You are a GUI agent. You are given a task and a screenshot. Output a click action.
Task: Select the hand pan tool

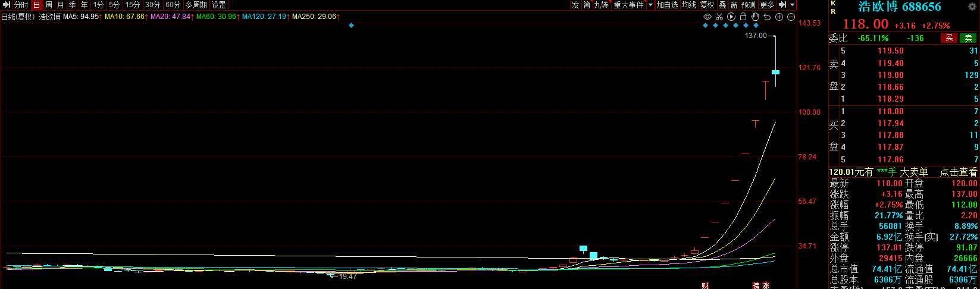[755, 17]
